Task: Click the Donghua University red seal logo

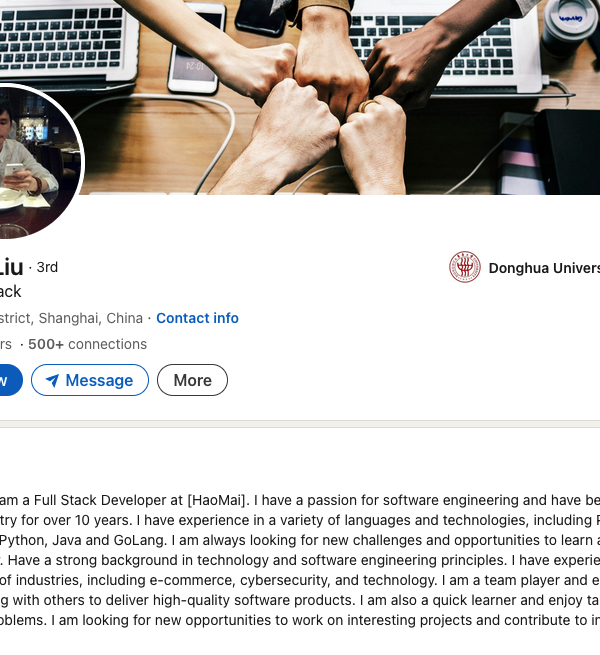Action: pyautogui.click(x=465, y=267)
